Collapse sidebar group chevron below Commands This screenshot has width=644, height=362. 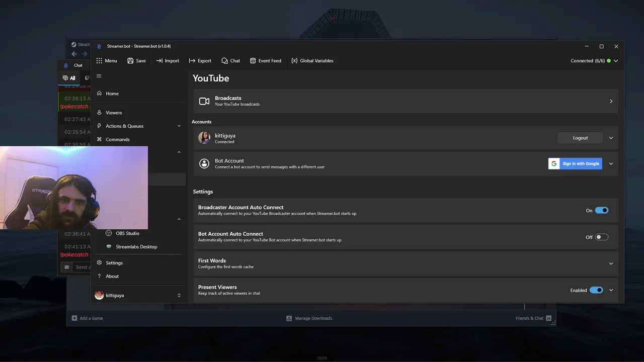(179, 152)
